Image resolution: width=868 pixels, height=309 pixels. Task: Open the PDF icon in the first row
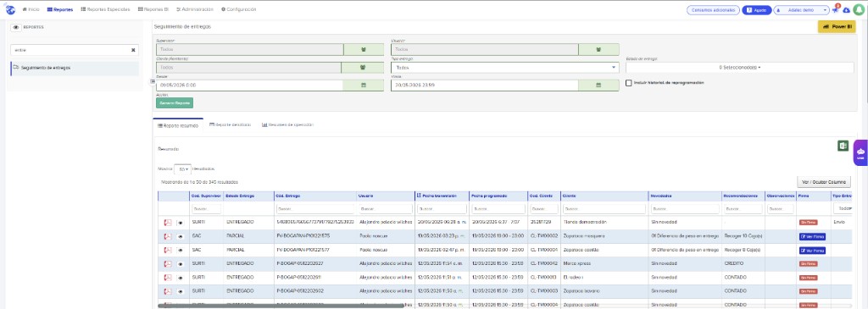pos(168,222)
